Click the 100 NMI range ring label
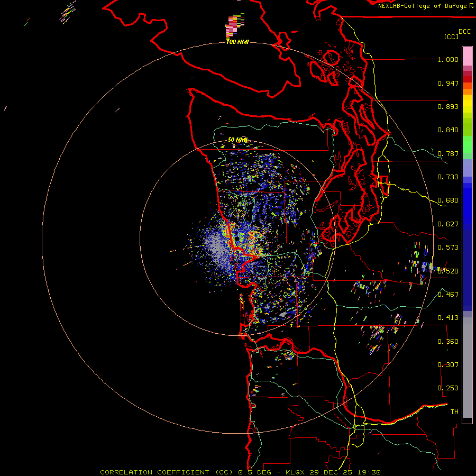 point(237,42)
